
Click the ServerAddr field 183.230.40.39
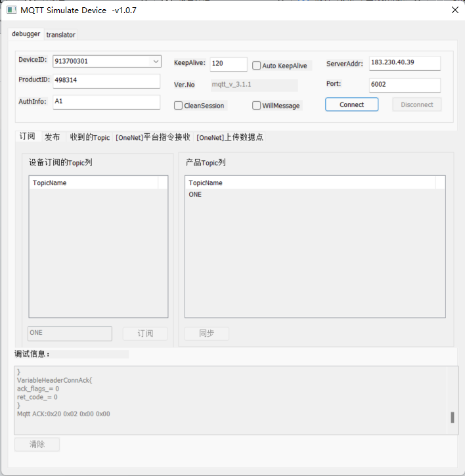405,63
